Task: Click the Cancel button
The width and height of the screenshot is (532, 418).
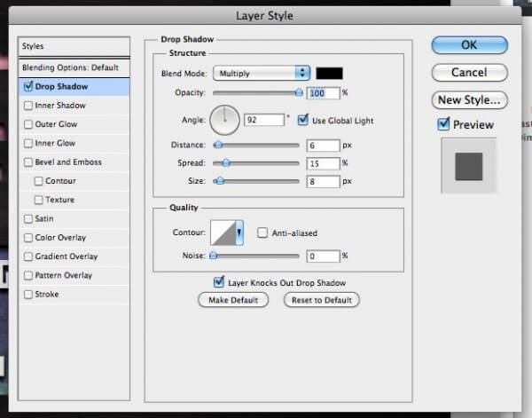Action: [470, 73]
